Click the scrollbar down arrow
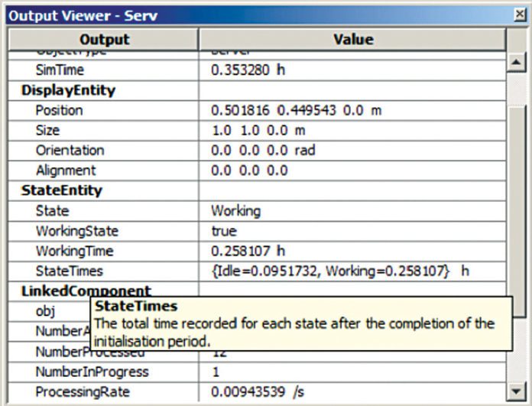 point(517,388)
